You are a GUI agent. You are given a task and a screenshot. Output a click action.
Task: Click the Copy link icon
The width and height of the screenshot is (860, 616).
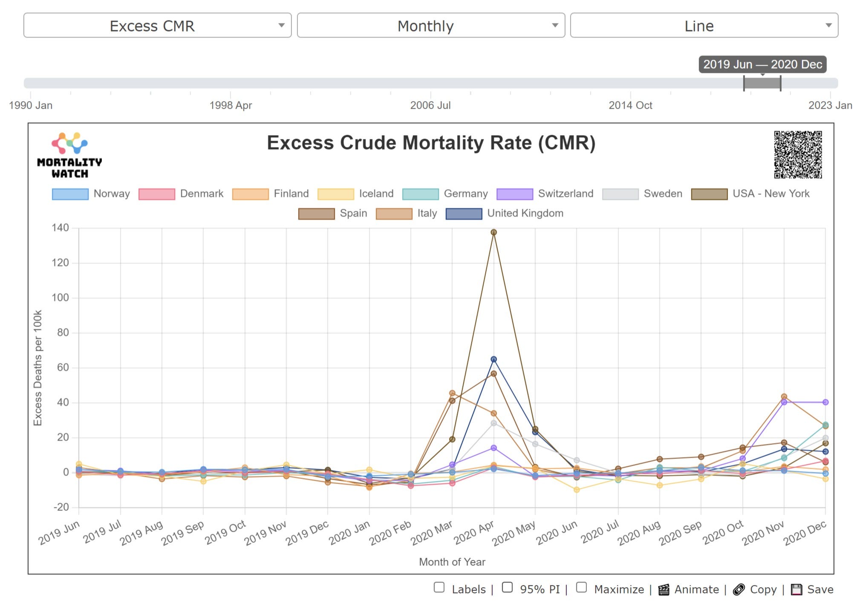(739, 590)
